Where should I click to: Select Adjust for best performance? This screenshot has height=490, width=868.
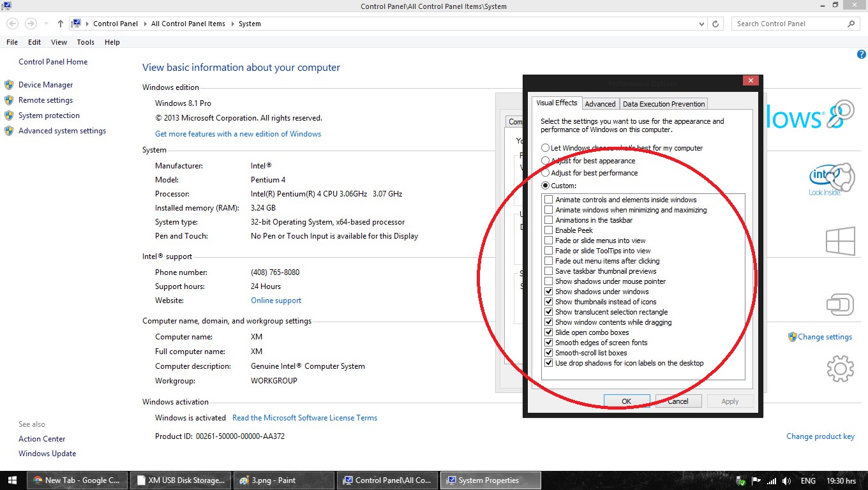[x=546, y=173]
